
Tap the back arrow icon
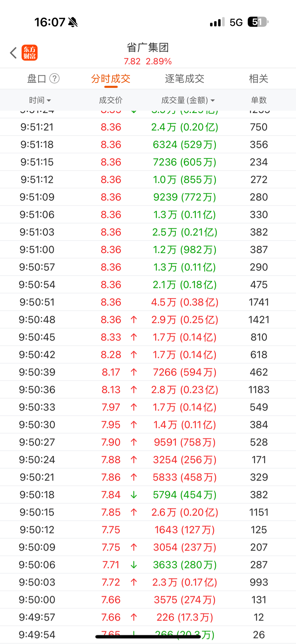coord(13,53)
